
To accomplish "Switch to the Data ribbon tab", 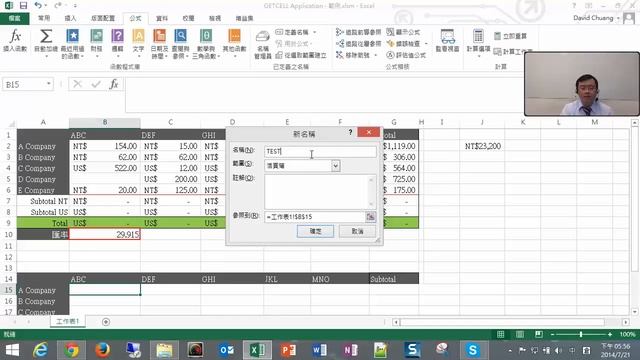I will pyautogui.click(x=162, y=18).
